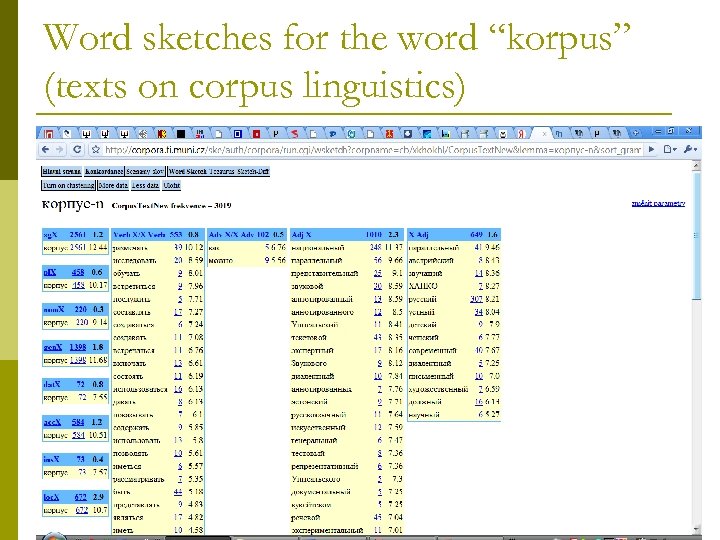Screen dimensions: 720x540
Task: Click the 584 count in accX header
Action: (x=78, y=422)
